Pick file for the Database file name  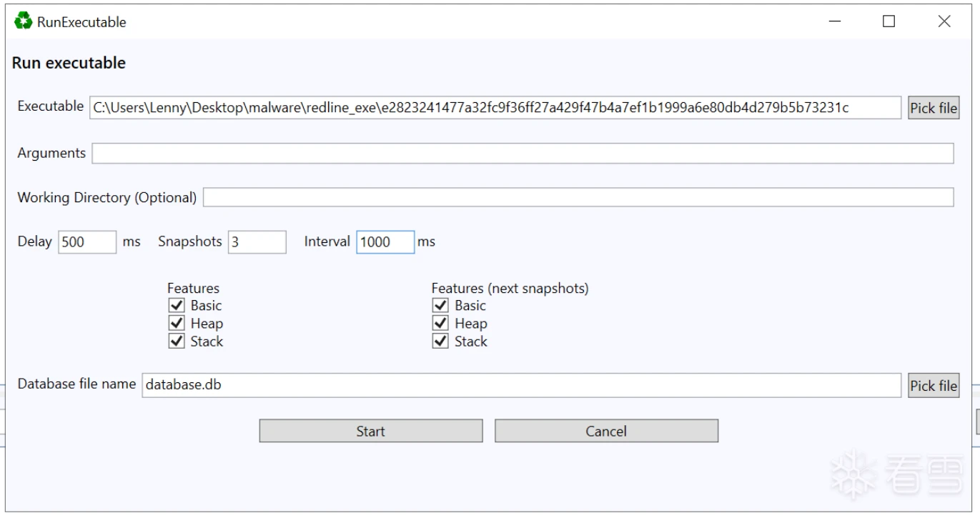(x=933, y=386)
